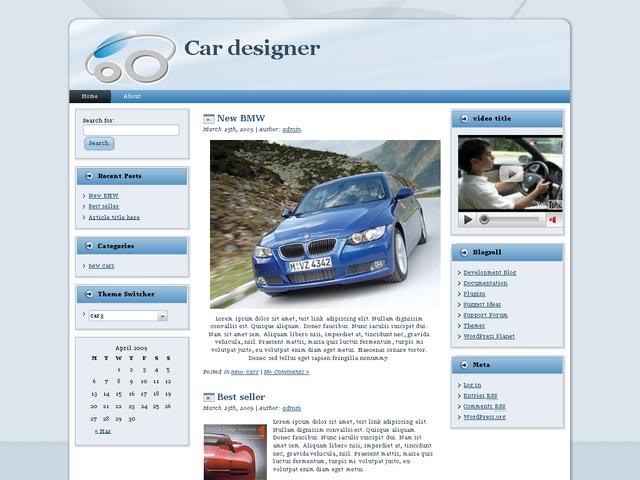Click the Blogroll header arrow icon
Image resolution: width=640 pixels, height=480 pixels.
click(x=464, y=252)
